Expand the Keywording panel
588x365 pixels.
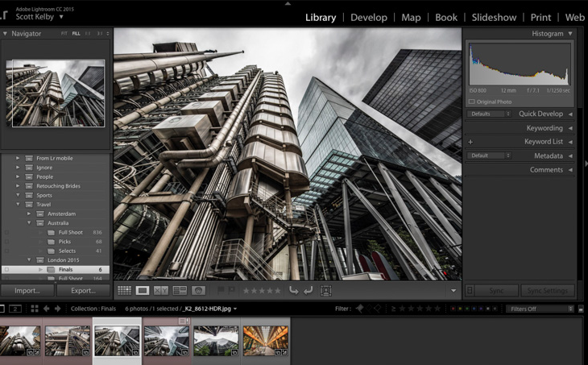[x=570, y=128]
